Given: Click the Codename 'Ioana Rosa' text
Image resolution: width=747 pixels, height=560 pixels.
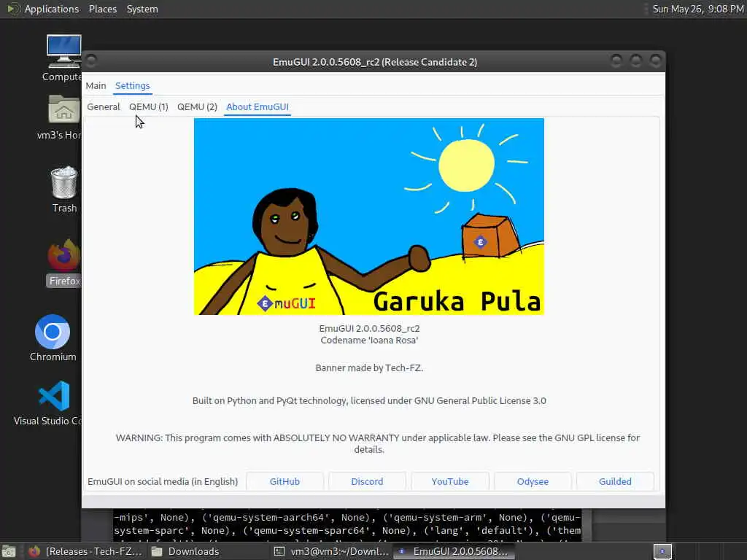Looking at the screenshot, I should [x=369, y=340].
